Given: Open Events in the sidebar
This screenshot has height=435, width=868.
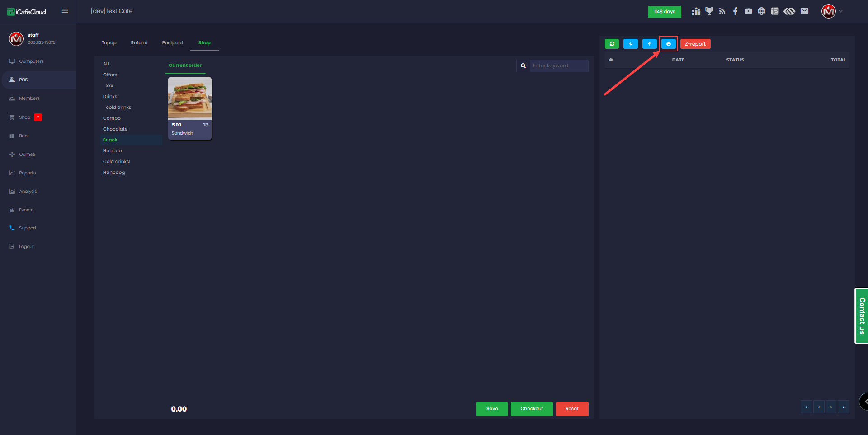Looking at the screenshot, I should (38, 210).
